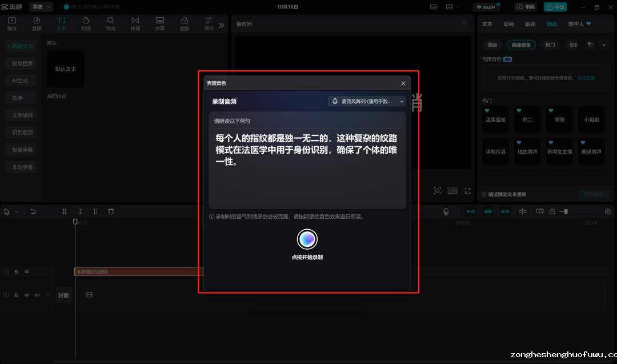Select the 收藏 voice category
The height and width of the screenshot is (364, 617).
pyautogui.click(x=492, y=45)
